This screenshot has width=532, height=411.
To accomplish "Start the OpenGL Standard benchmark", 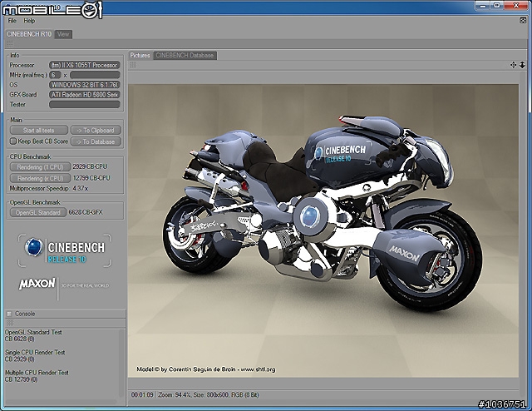I will point(38,212).
